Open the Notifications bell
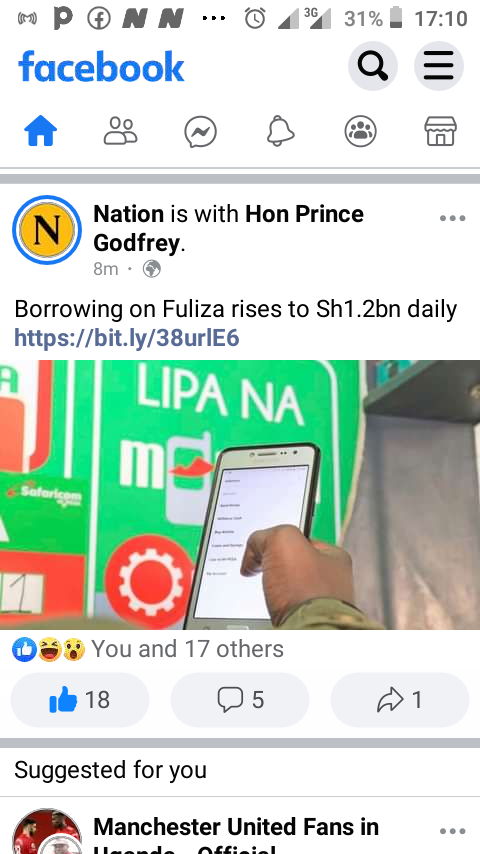Screen dimensions: 480x854 [280, 132]
